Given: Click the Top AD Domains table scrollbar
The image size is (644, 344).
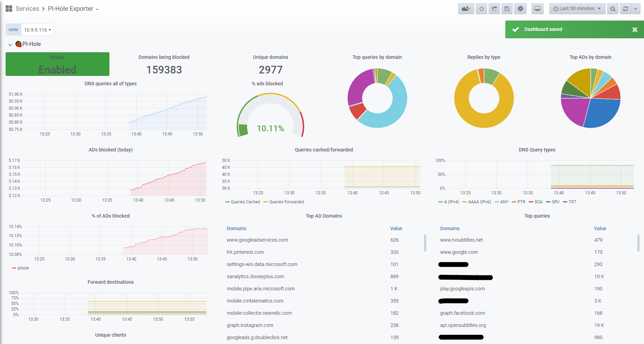Looking at the screenshot, I should tap(425, 243).
